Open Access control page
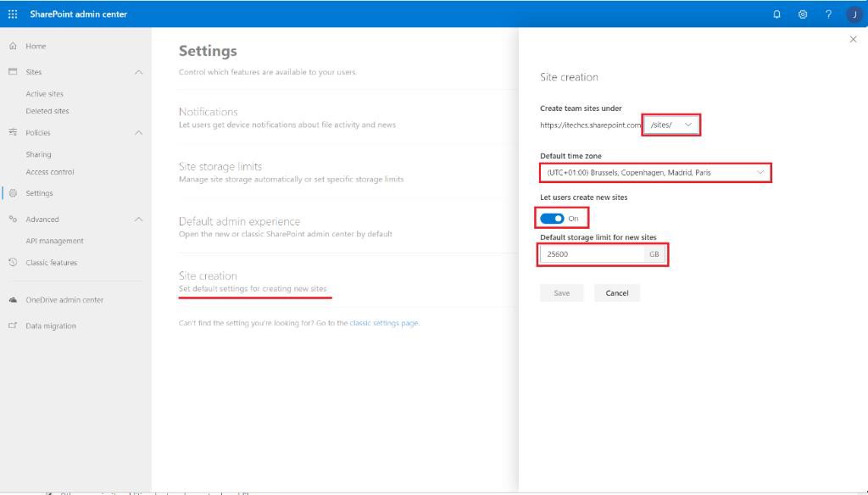The width and height of the screenshot is (868, 495). (x=50, y=172)
